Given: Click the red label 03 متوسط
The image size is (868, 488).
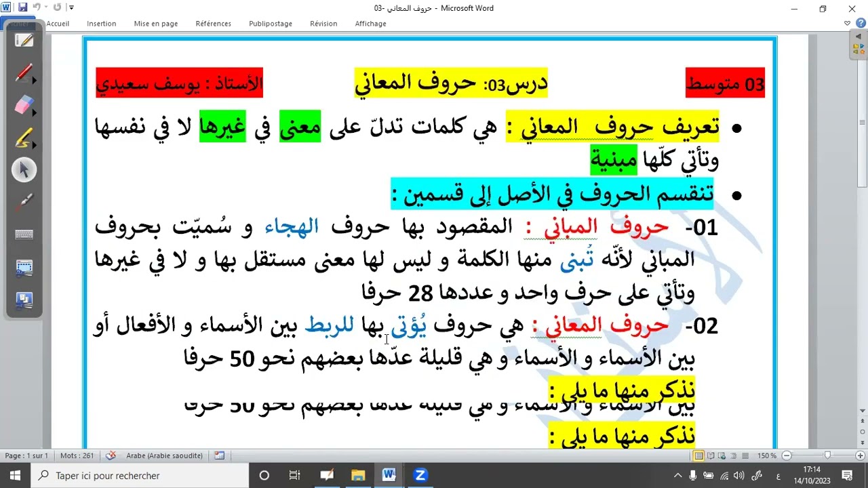Looking at the screenshot, I should (726, 83).
